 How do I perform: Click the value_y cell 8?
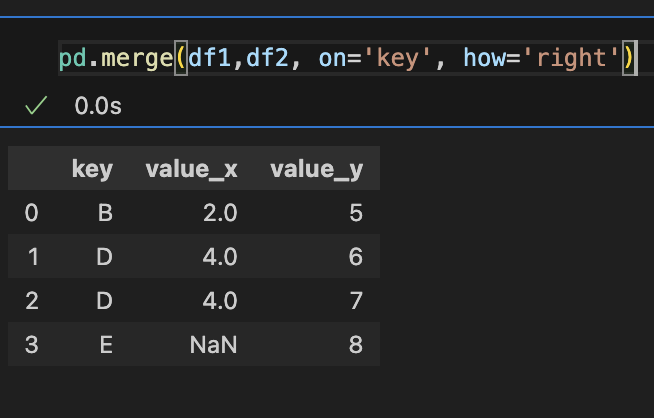click(356, 345)
